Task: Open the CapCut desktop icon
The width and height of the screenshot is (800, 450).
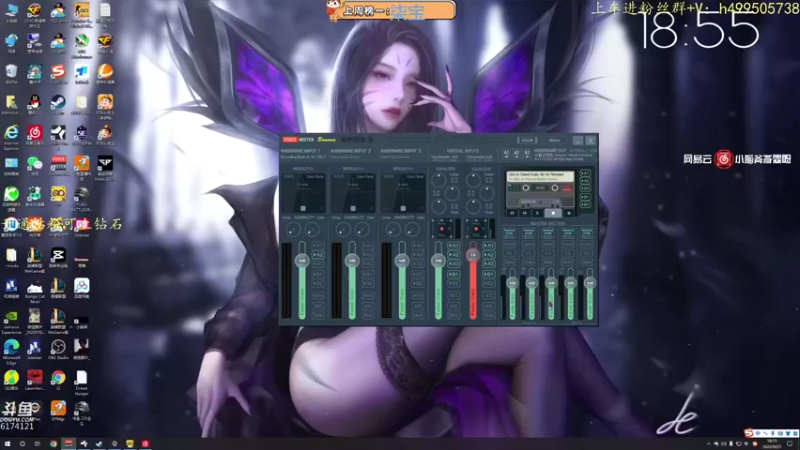Action: tap(58, 255)
